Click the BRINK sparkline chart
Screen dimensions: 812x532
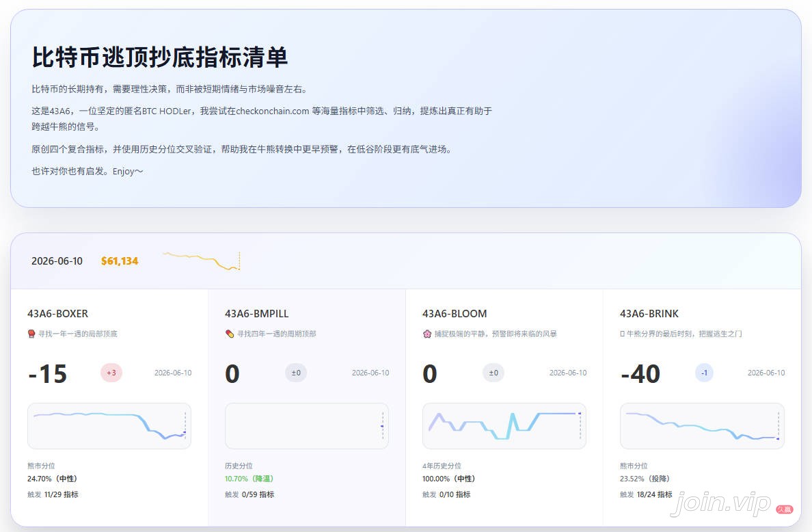[702, 426]
